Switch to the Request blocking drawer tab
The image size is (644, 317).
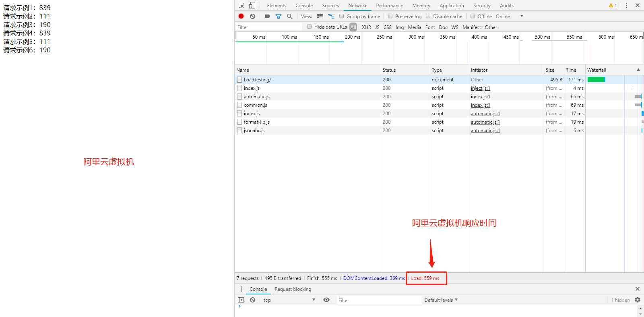(293, 289)
